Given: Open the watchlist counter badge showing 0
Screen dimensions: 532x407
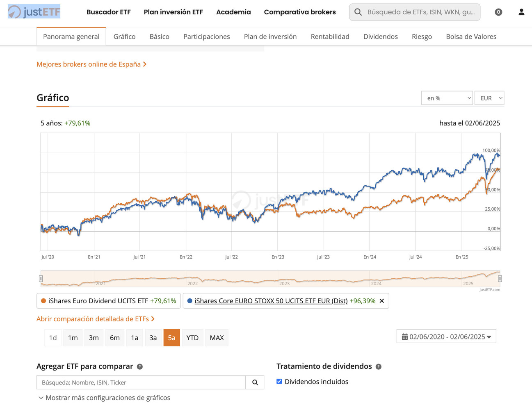Looking at the screenshot, I should tap(498, 12).
